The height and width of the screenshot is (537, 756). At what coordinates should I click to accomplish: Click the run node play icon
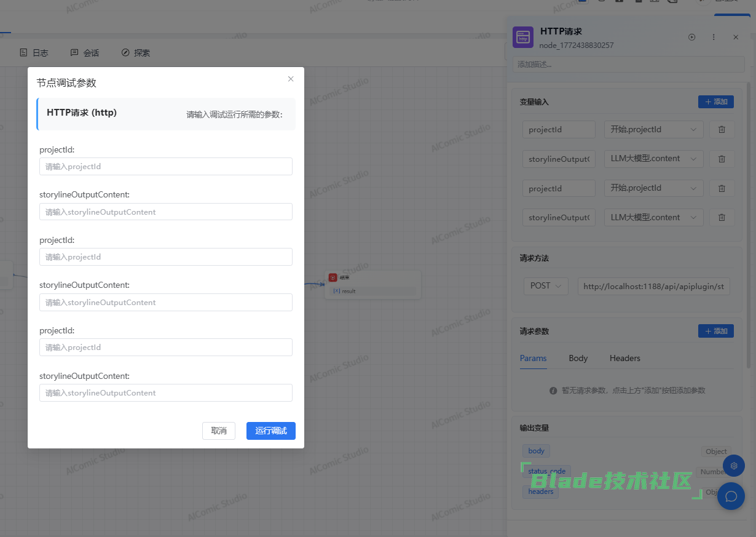(691, 38)
